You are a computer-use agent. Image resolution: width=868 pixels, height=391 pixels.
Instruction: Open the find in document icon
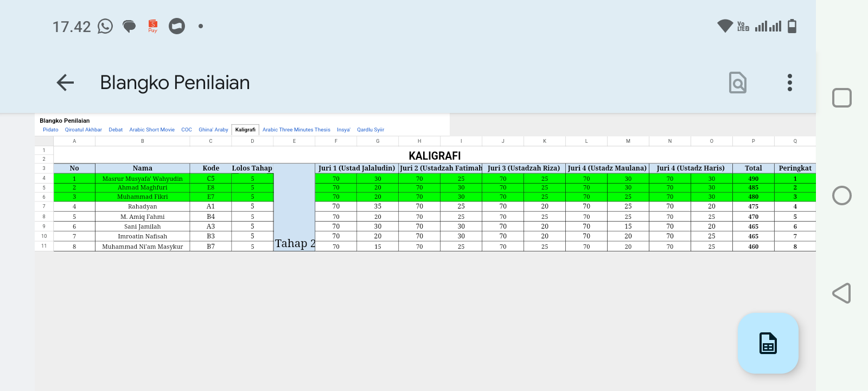pyautogui.click(x=737, y=83)
